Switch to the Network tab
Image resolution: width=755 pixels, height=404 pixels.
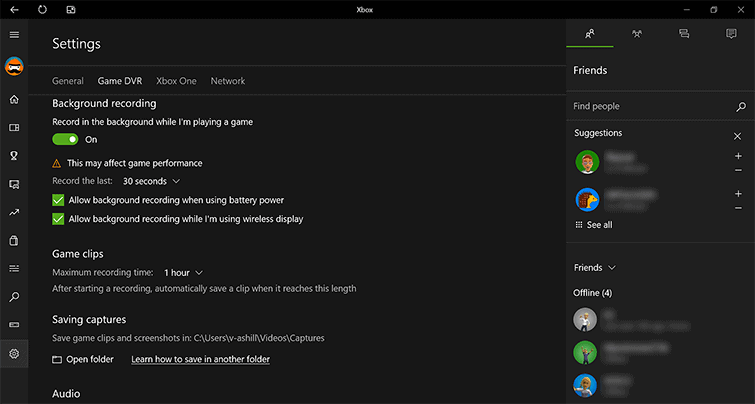point(228,81)
